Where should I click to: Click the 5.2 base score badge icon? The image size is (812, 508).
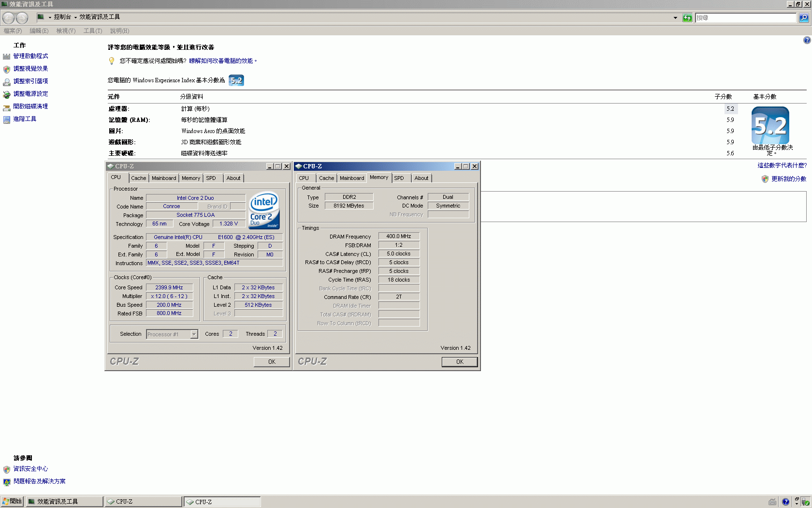point(236,80)
